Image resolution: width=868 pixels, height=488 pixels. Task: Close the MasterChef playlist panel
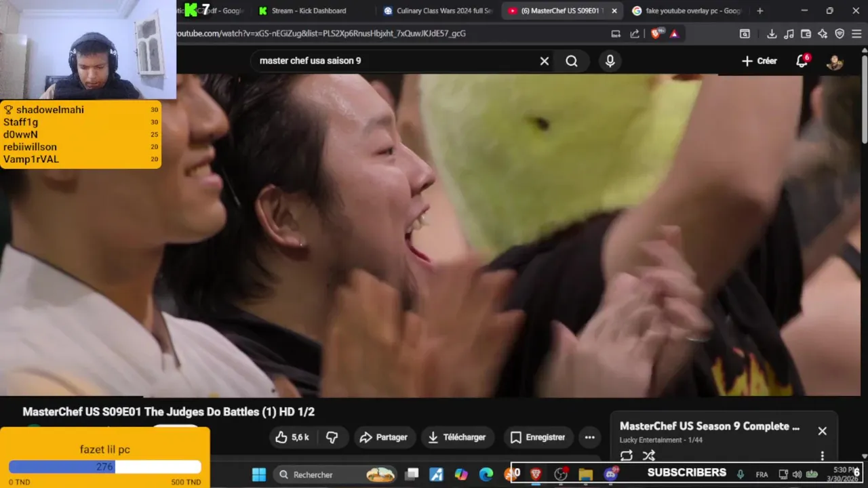point(822,431)
